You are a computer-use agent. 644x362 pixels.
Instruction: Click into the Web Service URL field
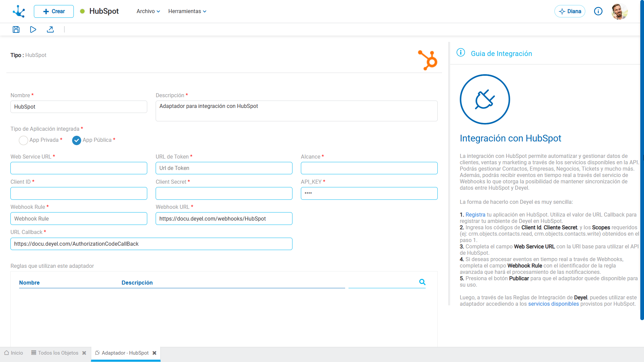coord(79,168)
